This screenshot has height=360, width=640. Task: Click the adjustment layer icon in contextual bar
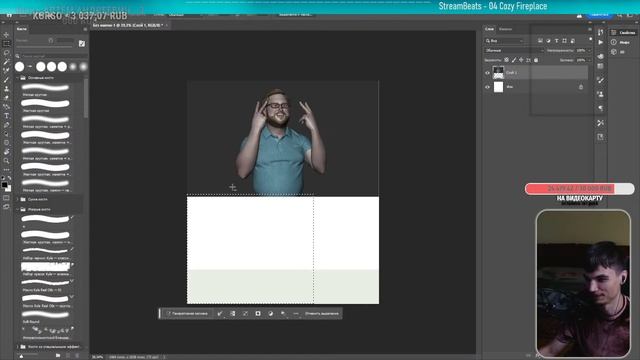[x=271, y=313]
